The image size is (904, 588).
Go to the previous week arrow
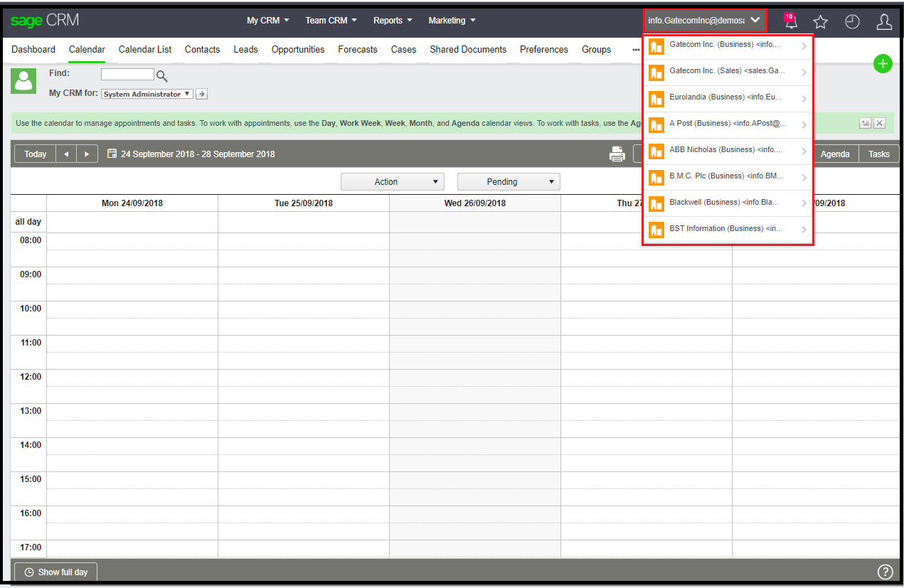[66, 154]
